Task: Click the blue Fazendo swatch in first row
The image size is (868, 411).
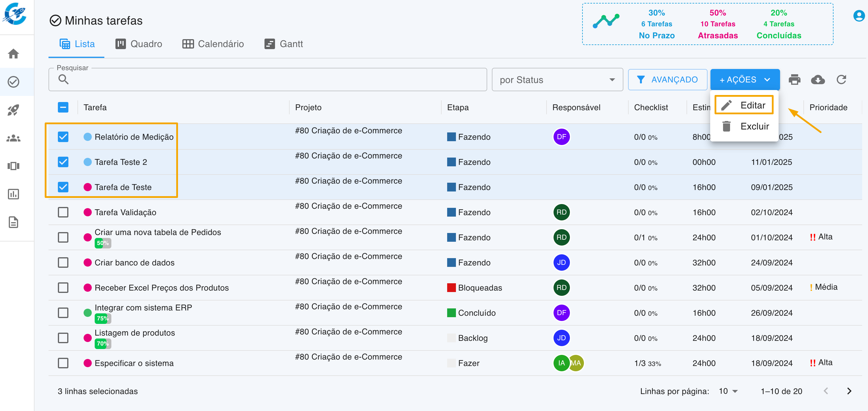Action: coord(451,137)
